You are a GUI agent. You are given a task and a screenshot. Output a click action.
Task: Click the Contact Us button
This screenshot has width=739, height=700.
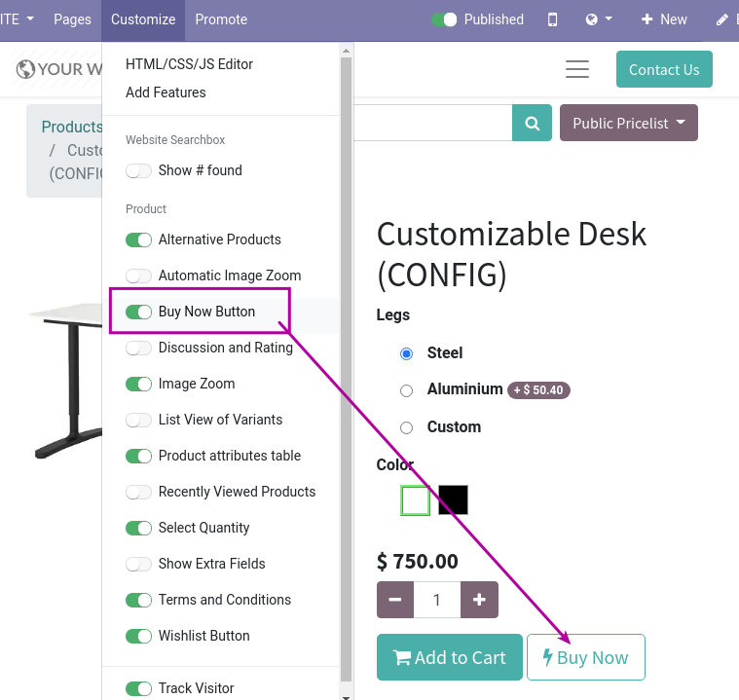(664, 69)
